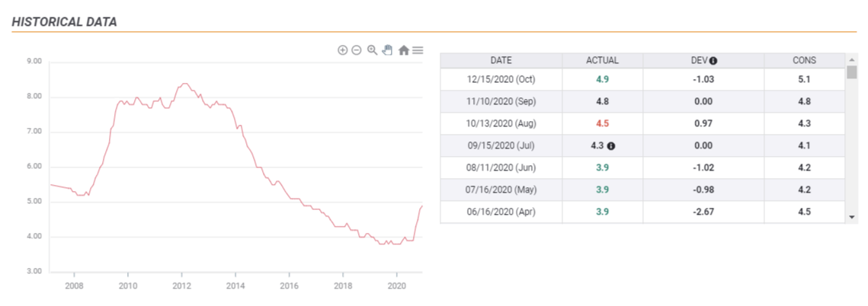Open the chart hamburger menu
Viewport: 868px width, 306px height.
[418, 49]
